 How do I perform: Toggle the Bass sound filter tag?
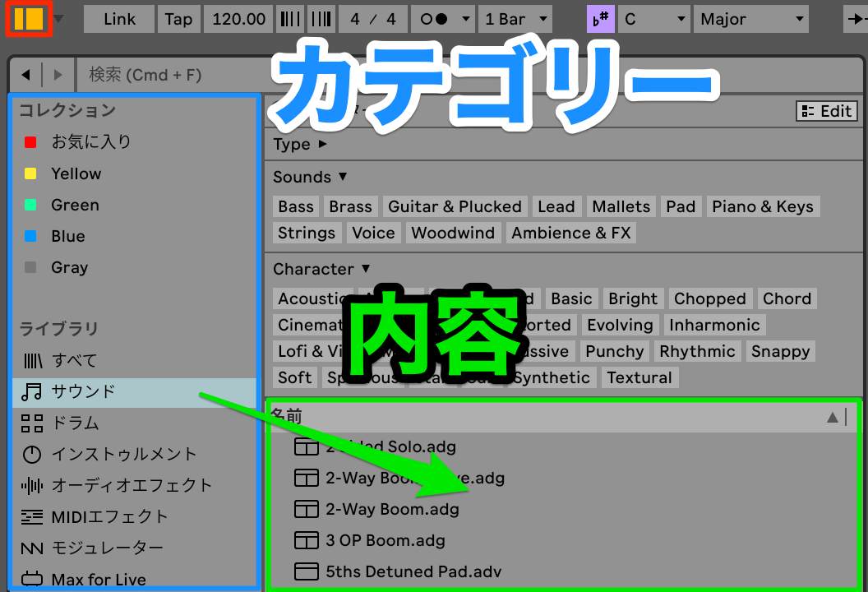[x=296, y=206]
